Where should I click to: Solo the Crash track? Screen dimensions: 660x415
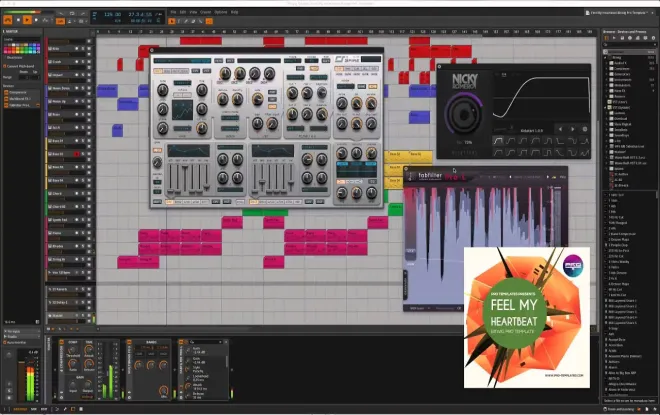82,61
